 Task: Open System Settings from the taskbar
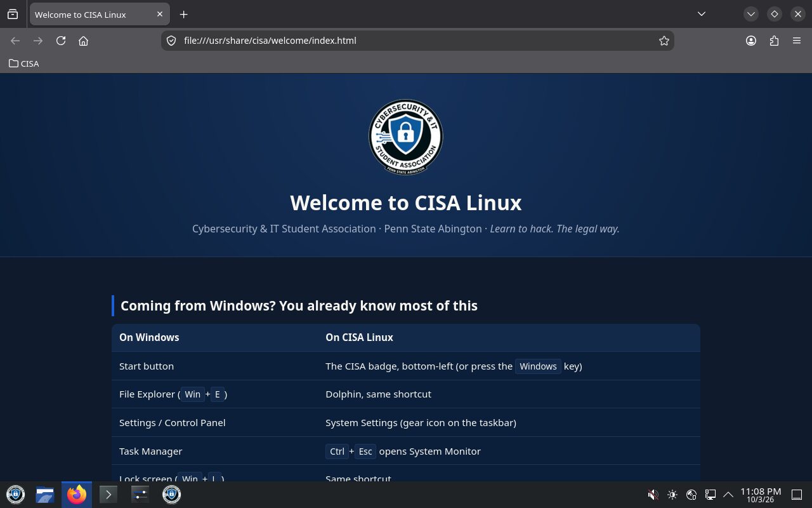tap(140, 494)
